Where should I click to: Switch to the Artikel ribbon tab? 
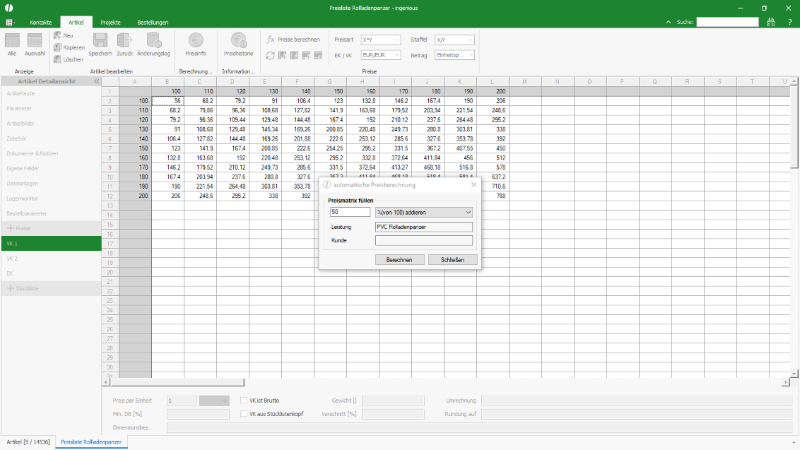[76, 22]
